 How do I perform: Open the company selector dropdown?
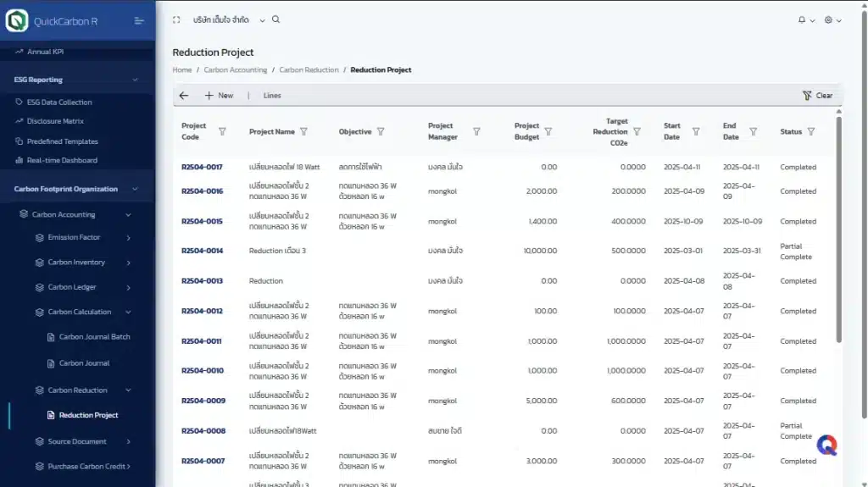229,20
